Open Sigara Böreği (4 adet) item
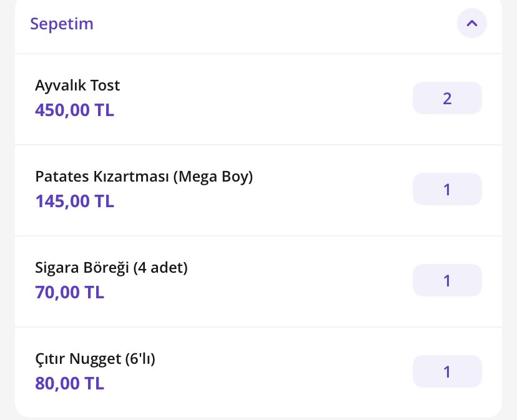 [111, 268]
